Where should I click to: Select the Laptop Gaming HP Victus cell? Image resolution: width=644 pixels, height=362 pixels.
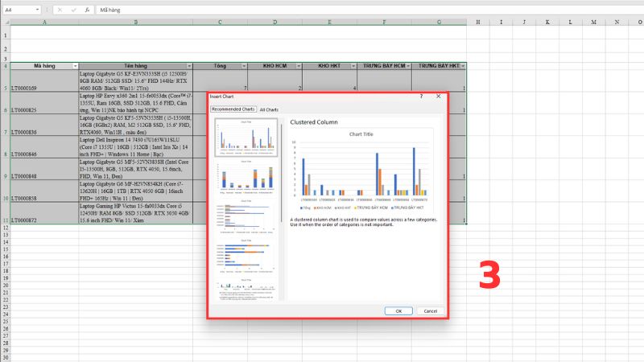point(135,213)
